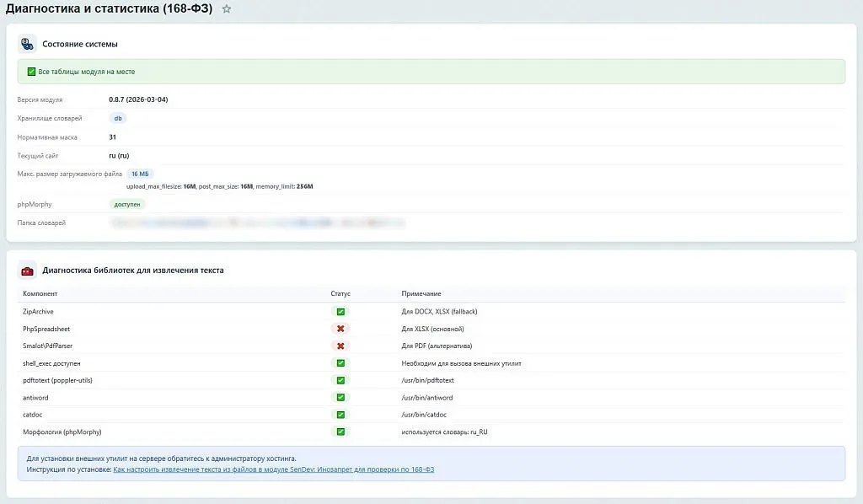The height and width of the screenshot is (504, 863).
Task: Toggle the favorite star next to page title
Action: point(225,9)
